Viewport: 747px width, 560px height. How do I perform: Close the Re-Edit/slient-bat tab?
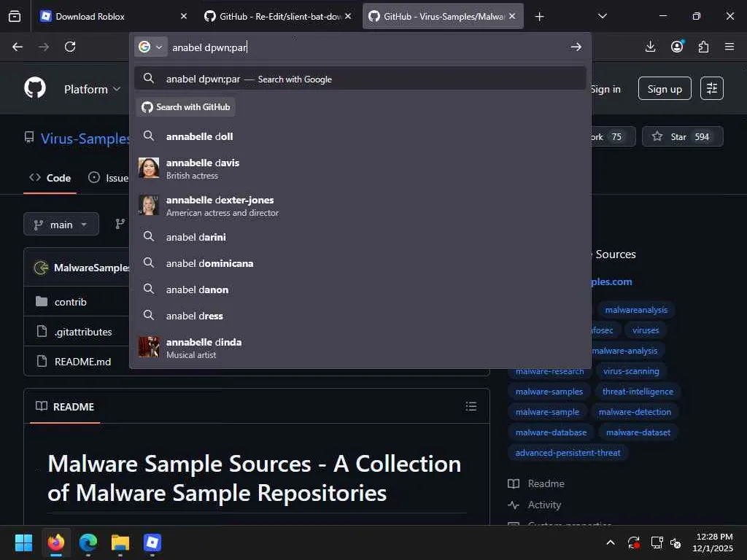(348, 16)
